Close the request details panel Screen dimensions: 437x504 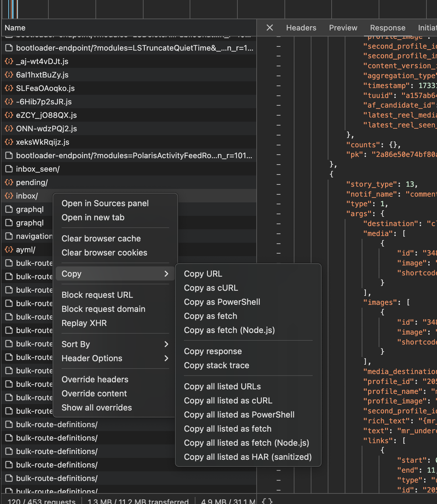(270, 28)
